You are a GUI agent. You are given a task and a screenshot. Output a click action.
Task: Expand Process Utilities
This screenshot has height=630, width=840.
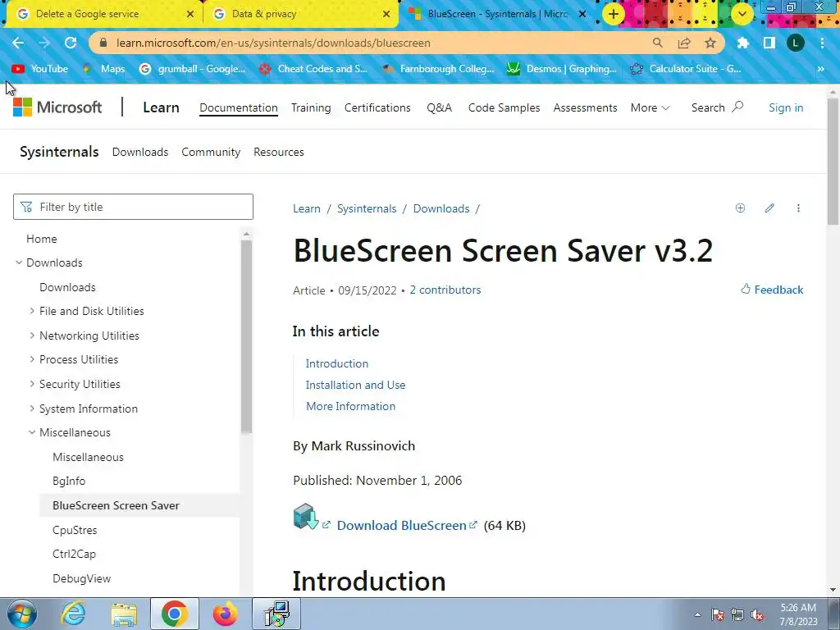point(32,359)
